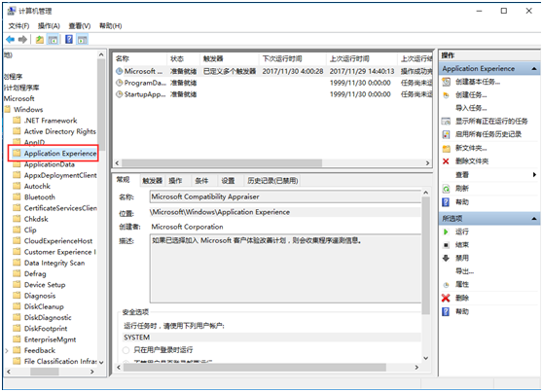Viewport: 543px width, 392px height.
Task: Click the .NET Framework folder icon
Action: [17, 121]
